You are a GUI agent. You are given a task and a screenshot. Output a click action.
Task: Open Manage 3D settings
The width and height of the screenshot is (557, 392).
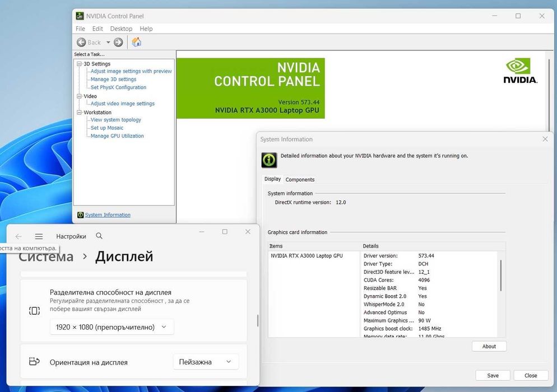click(x=113, y=79)
